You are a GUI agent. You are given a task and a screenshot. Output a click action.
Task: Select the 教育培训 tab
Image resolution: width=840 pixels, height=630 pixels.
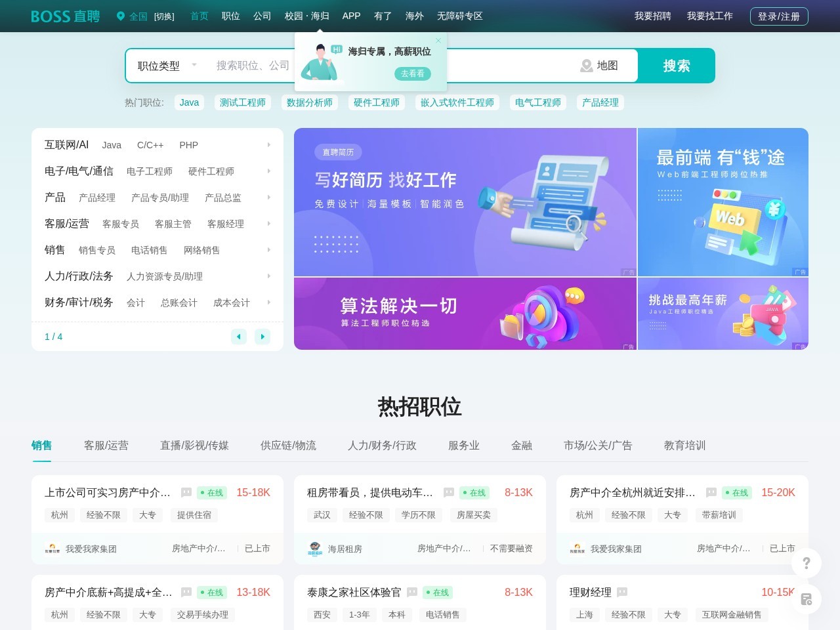(x=684, y=446)
